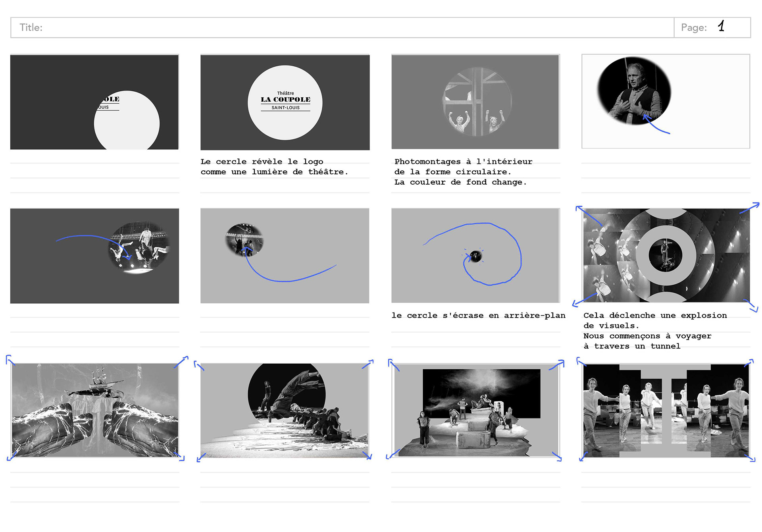
Task: Click the text 'comme une lumière de théâtre.'
Action: pos(274,172)
